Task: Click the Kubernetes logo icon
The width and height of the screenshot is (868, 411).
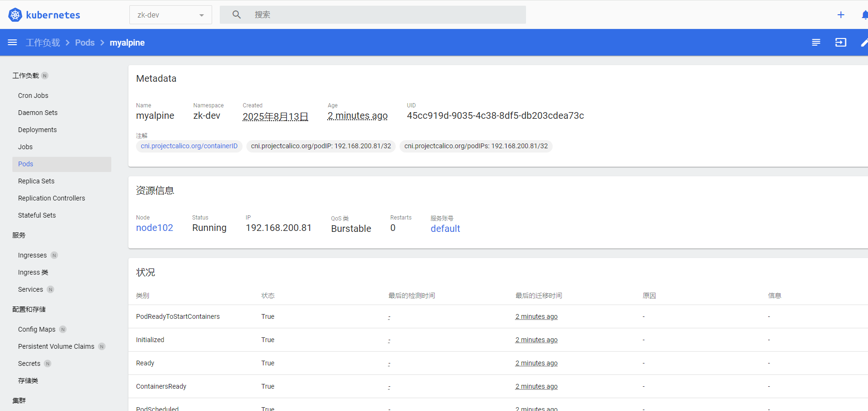Action: point(15,15)
